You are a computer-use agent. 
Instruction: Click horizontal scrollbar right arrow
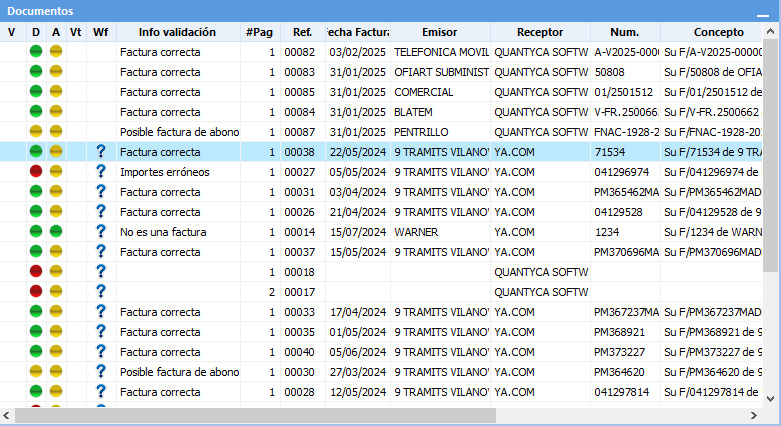[x=754, y=415]
